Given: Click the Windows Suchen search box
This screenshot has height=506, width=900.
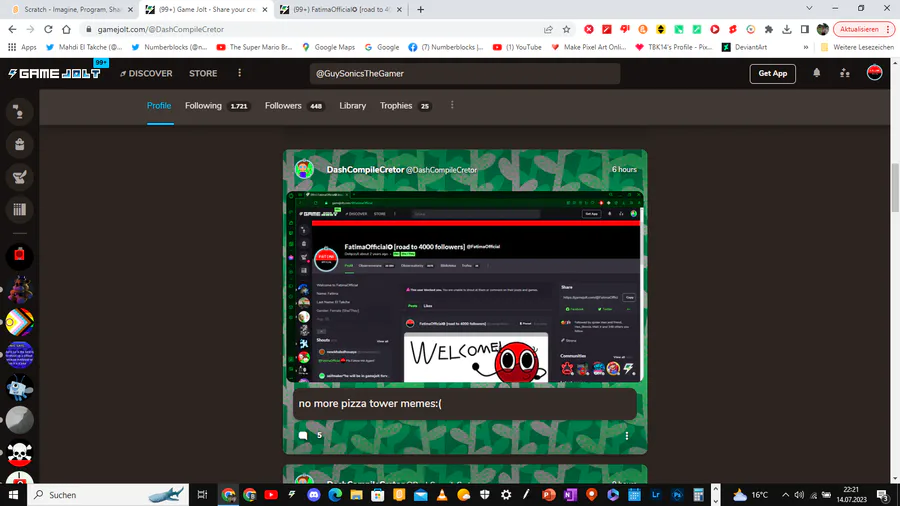Looking at the screenshot, I should (x=108, y=495).
